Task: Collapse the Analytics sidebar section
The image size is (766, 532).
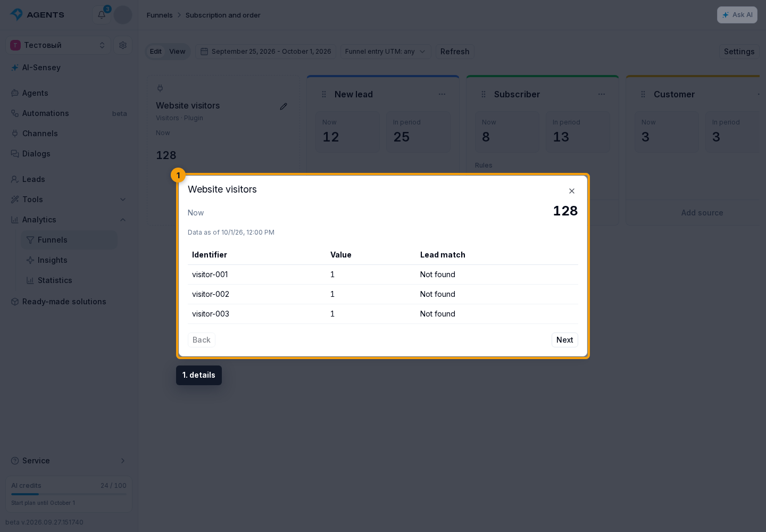Action: click(x=69, y=220)
